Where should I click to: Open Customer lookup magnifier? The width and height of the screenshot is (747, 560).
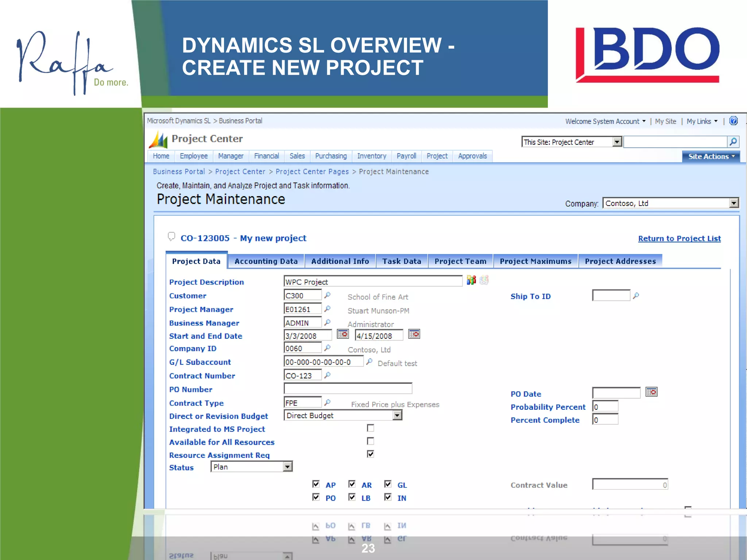[x=327, y=295]
